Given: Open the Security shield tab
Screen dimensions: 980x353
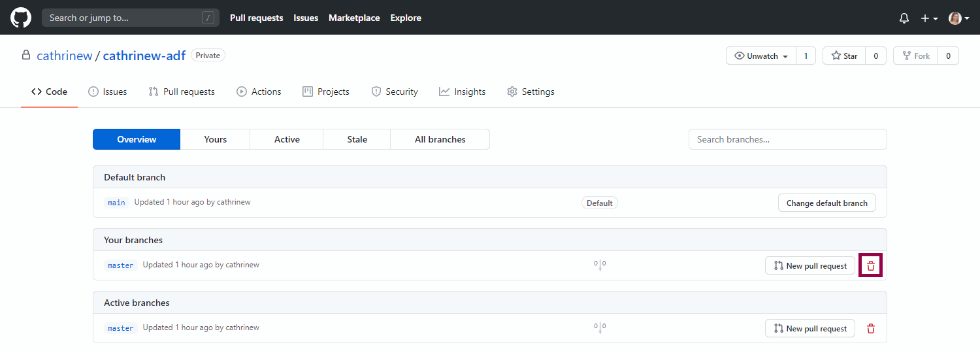Looking at the screenshot, I should tap(394, 92).
